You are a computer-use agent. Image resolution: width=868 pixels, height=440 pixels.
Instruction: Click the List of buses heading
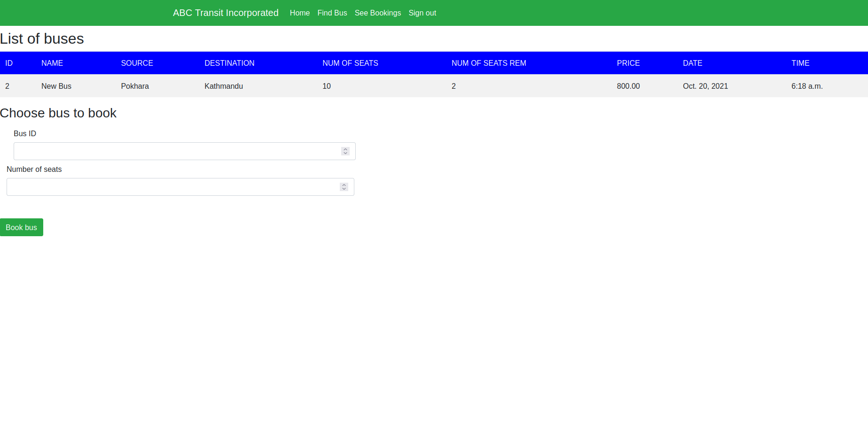pyautogui.click(x=42, y=39)
